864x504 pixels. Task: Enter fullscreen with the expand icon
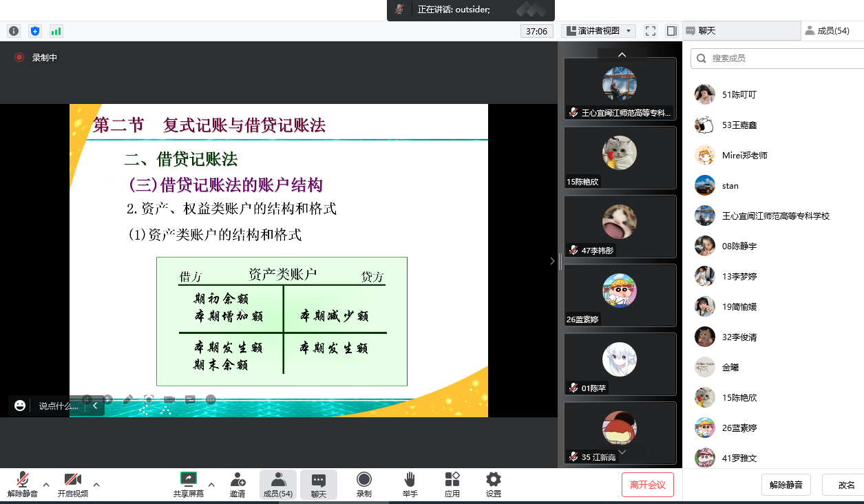pyautogui.click(x=650, y=31)
